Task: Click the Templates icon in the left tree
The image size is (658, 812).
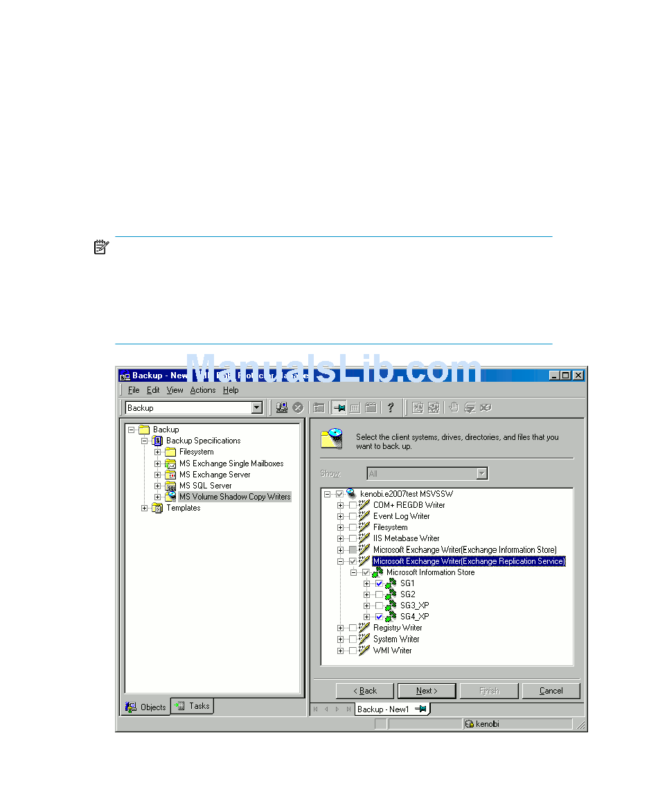Action: (x=157, y=508)
